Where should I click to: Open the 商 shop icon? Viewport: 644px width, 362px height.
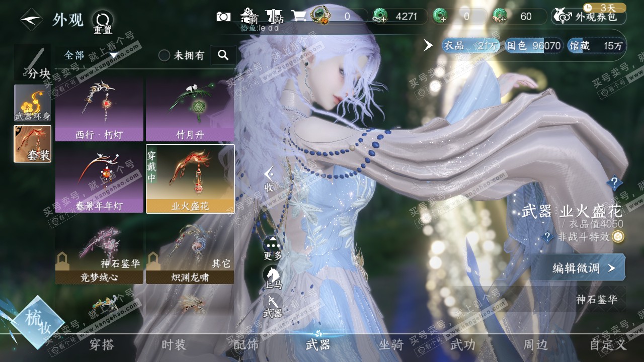point(250,16)
